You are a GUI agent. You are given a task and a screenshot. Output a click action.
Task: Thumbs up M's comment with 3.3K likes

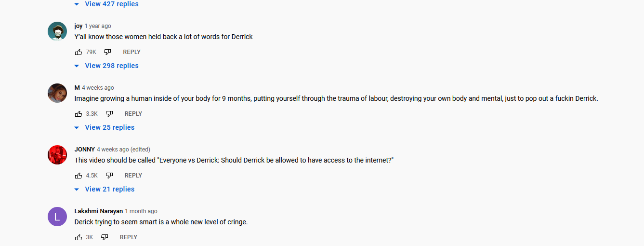click(x=79, y=114)
